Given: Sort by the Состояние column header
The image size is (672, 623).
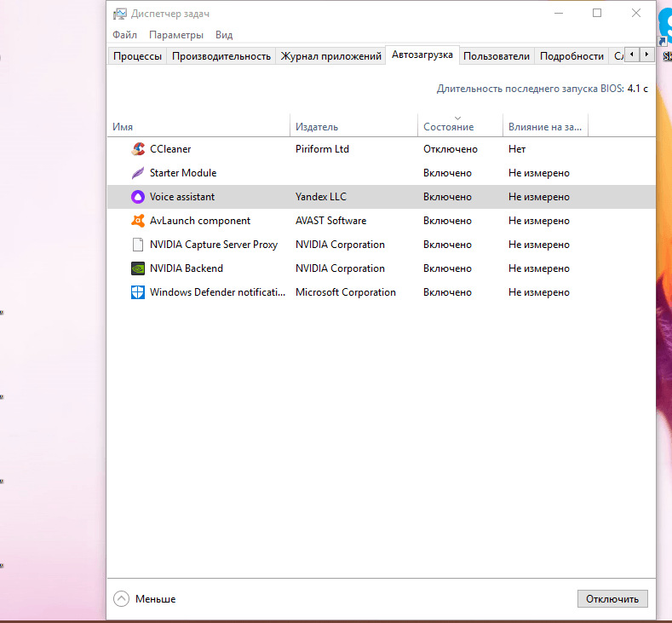Looking at the screenshot, I should [x=460, y=126].
